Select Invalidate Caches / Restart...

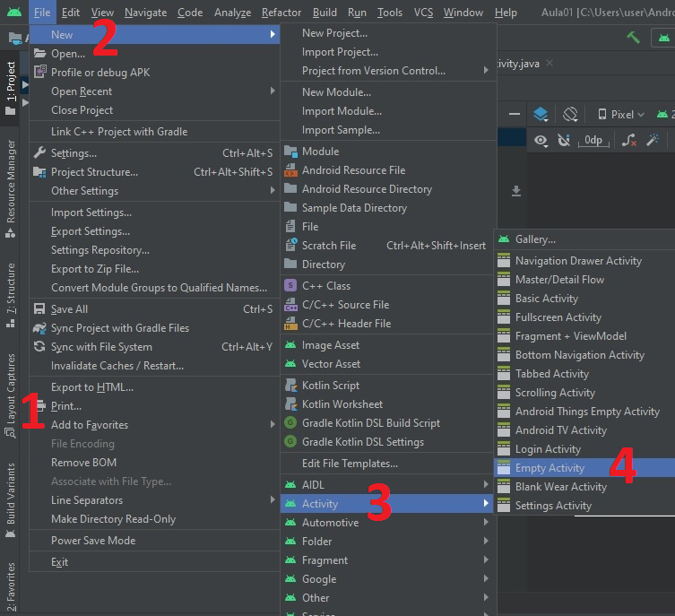[x=154, y=366]
